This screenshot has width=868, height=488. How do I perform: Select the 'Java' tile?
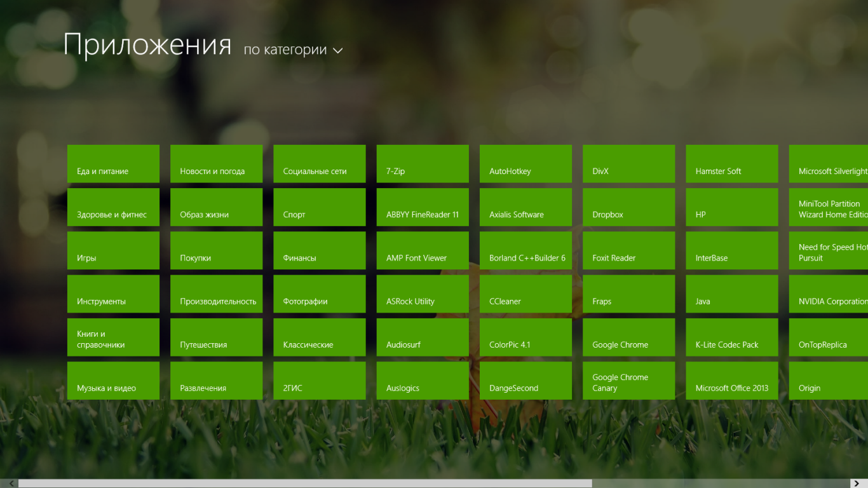(x=732, y=294)
